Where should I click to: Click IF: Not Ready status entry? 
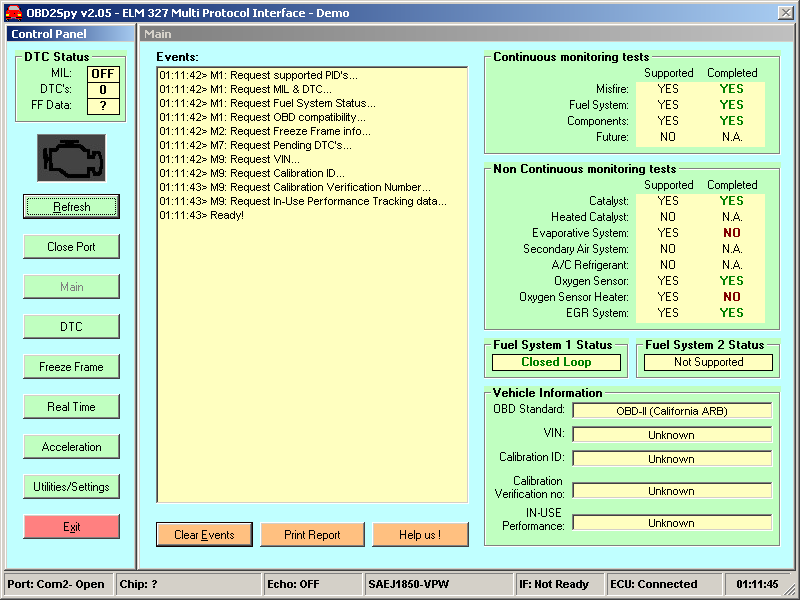click(560, 584)
